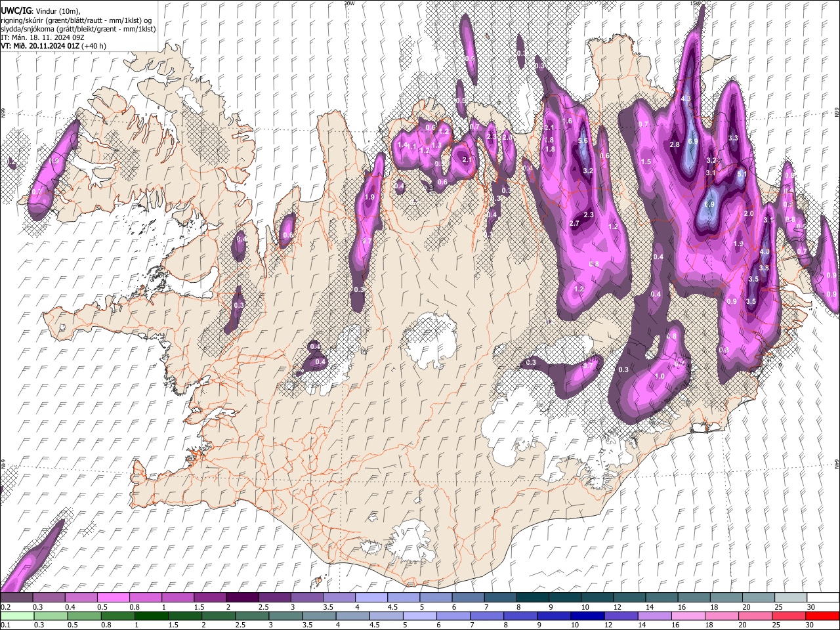The height and width of the screenshot is (630, 840).
Task: Click the 4.0 precipitation value on the map
Action: [x=764, y=251]
